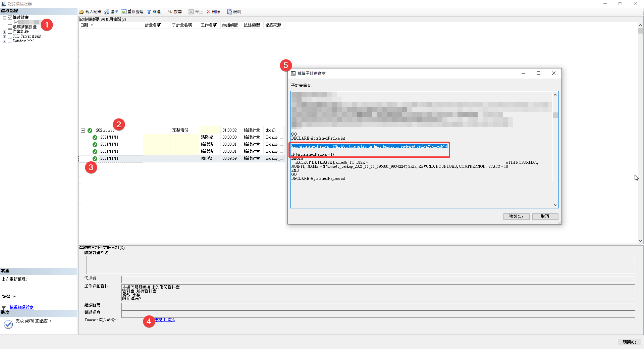Expand the Database Mail tree node
The height and width of the screenshot is (349, 644).
point(4,41)
